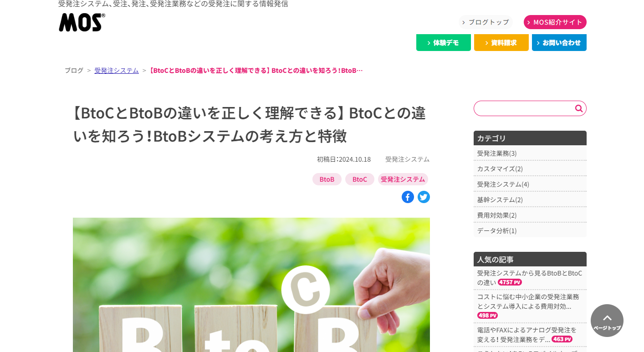Select the pink 受発注システム tag
The image size is (644, 352).
pos(403,179)
